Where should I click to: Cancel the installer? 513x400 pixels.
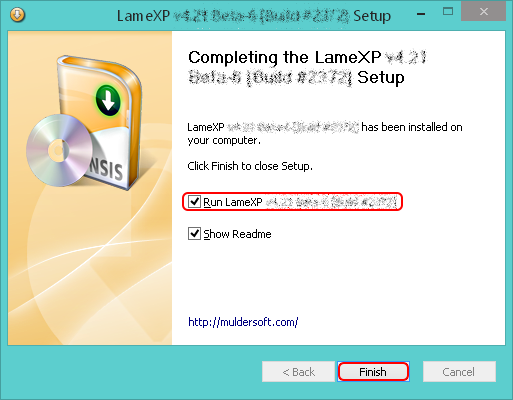tap(459, 372)
